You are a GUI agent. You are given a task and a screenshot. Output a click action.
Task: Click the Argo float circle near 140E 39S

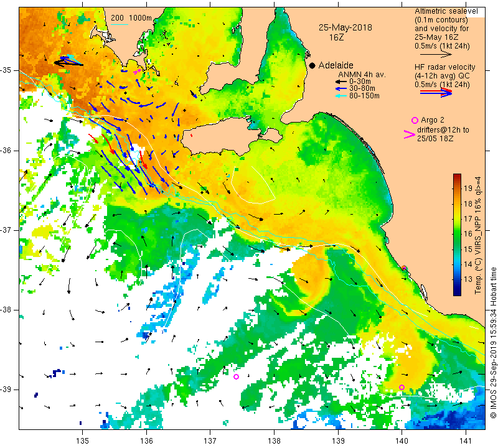click(402, 388)
